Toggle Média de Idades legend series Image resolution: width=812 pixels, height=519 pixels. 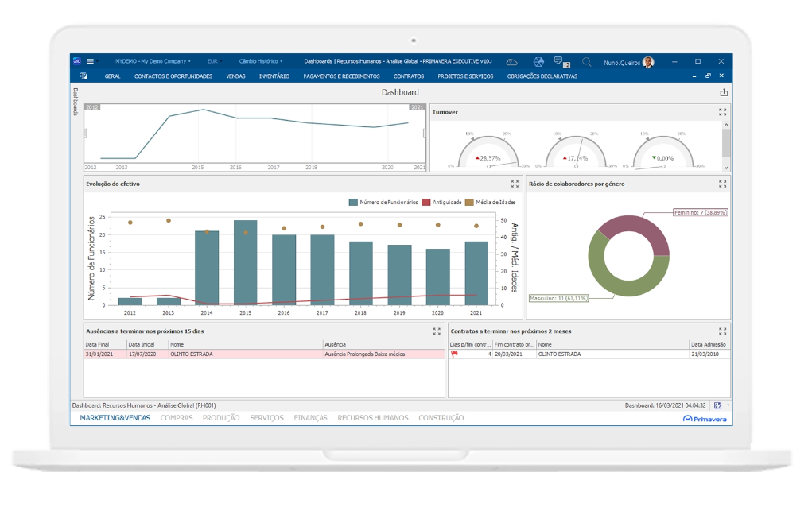[x=487, y=203]
